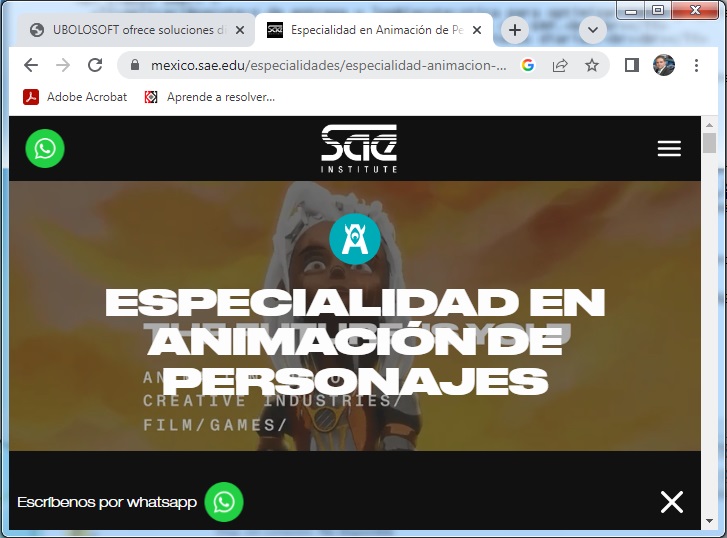The height and width of the screenshot is (538, 727).
Task: Open the Chrome profile avatar
Action: point(663,65)
